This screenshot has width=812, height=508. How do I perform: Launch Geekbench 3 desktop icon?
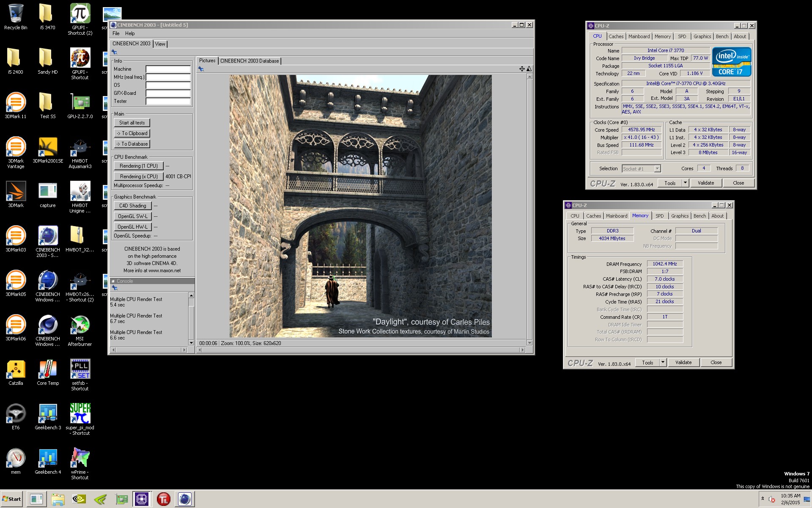click(47, 417)
